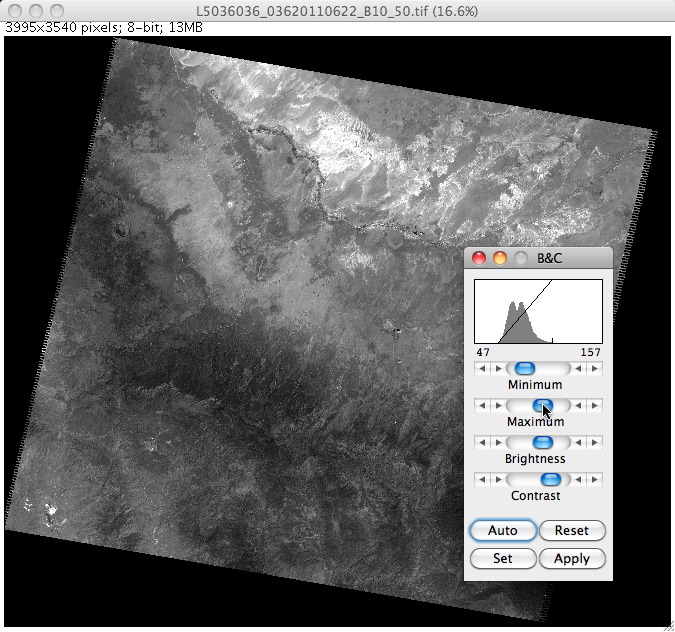The image size is (675, 632).
Task: Click the Contrast slider thumb
Action: coord(549,479)
